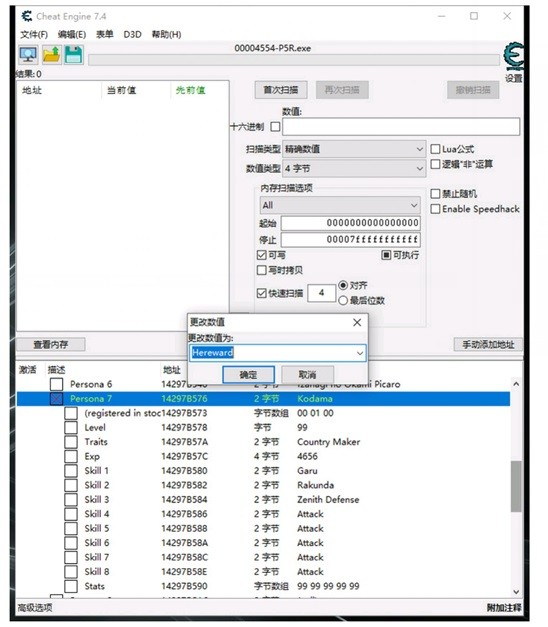Open the All memory region dropdown
Screen dimensions: 548x627
click(x=340, y=205)
